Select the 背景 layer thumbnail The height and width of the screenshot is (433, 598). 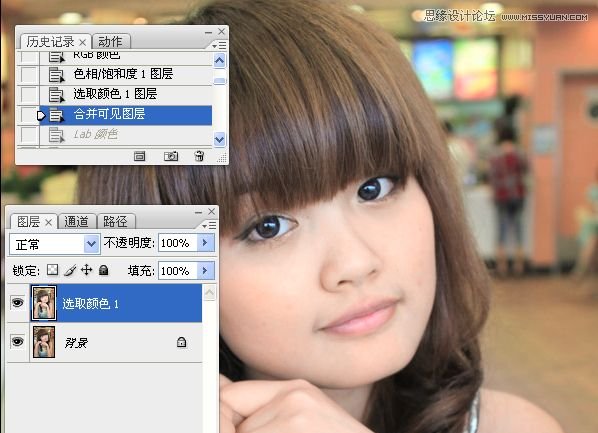pos(44,342)
